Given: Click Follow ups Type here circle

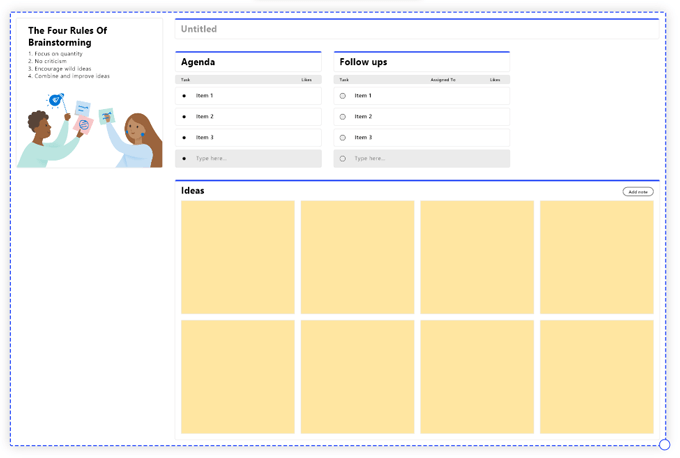Looking at the screenshot, I should [x=343, y=159].
